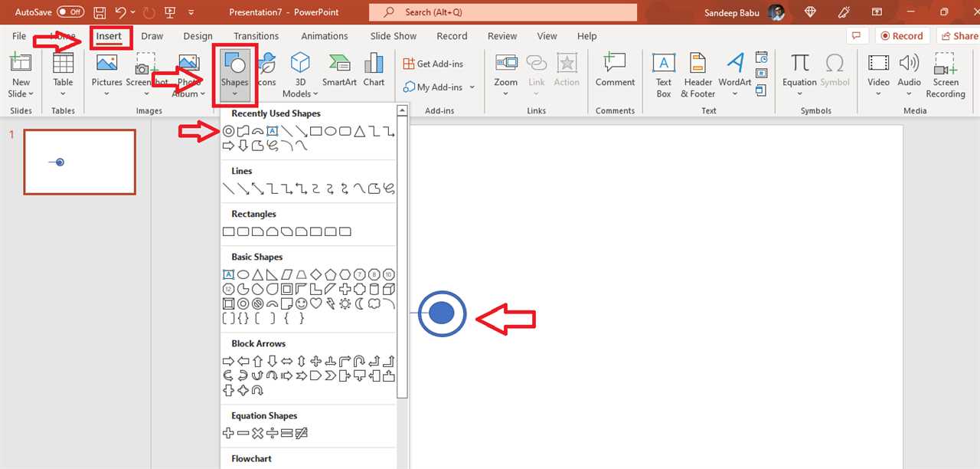The height and width of the screenshot is (469, 980).
Task: Open the My Add-ins dropdown arrow
Action: click(472, 87)
